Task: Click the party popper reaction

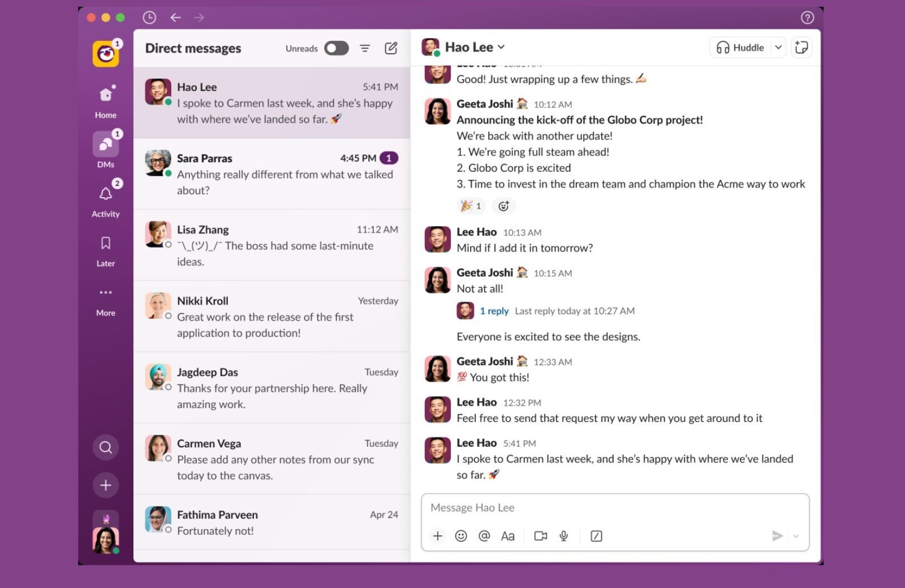Action: 471,206
